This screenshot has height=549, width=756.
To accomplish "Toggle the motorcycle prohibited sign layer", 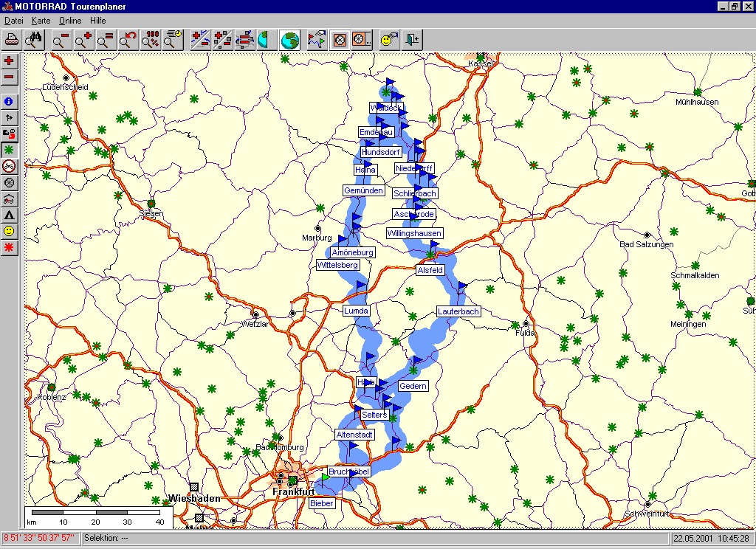I will [9, 166].
